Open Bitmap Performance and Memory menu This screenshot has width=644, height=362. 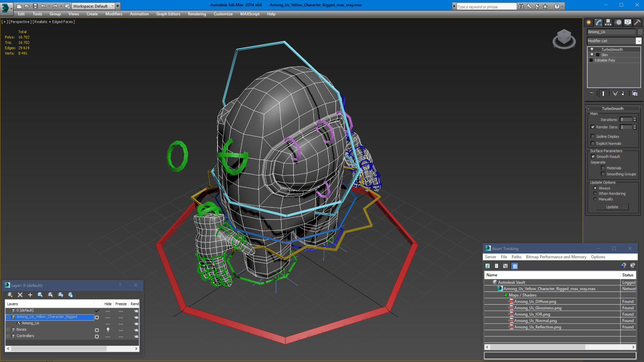coord(556,257)
